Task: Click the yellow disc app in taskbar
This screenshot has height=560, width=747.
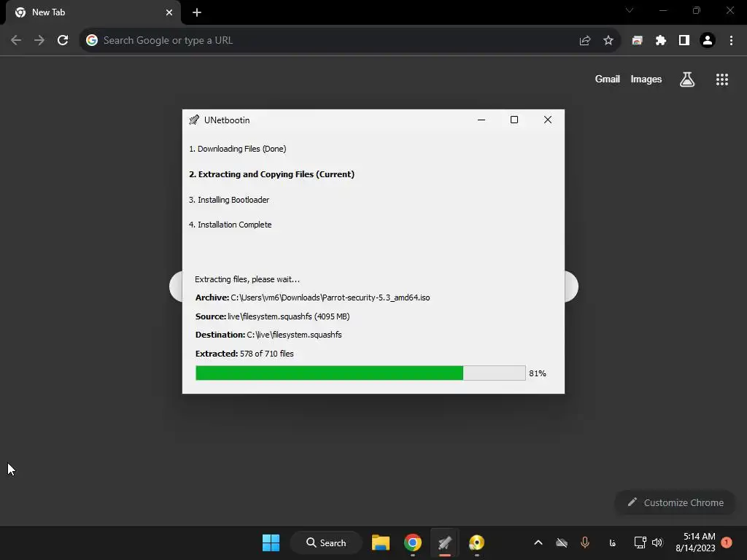Action: (476, 542)
